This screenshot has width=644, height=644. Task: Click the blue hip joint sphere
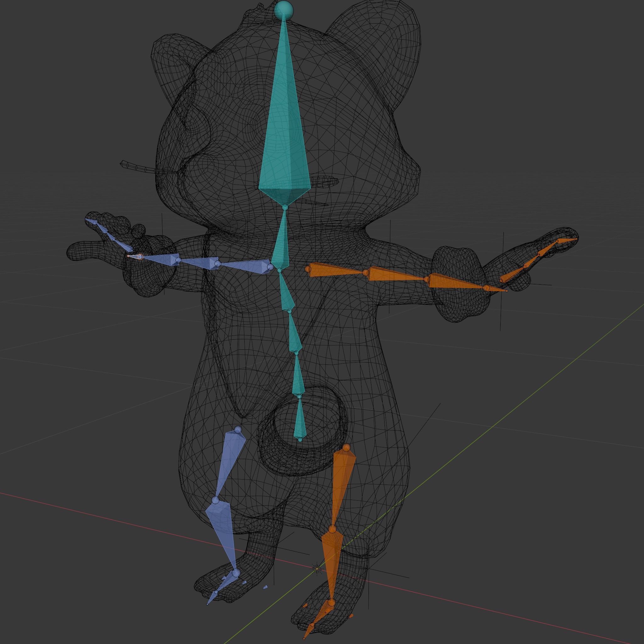click(x=238, y=430)
